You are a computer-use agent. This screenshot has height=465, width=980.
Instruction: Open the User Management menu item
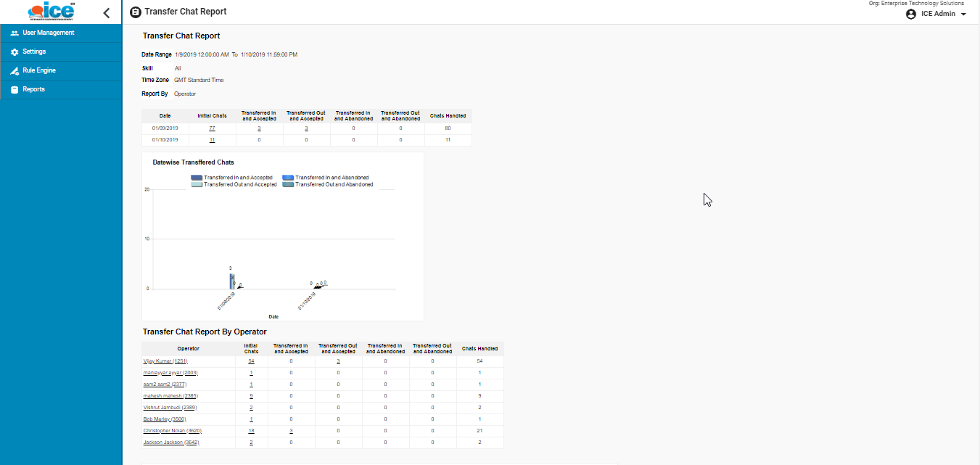tap(48, 33)
